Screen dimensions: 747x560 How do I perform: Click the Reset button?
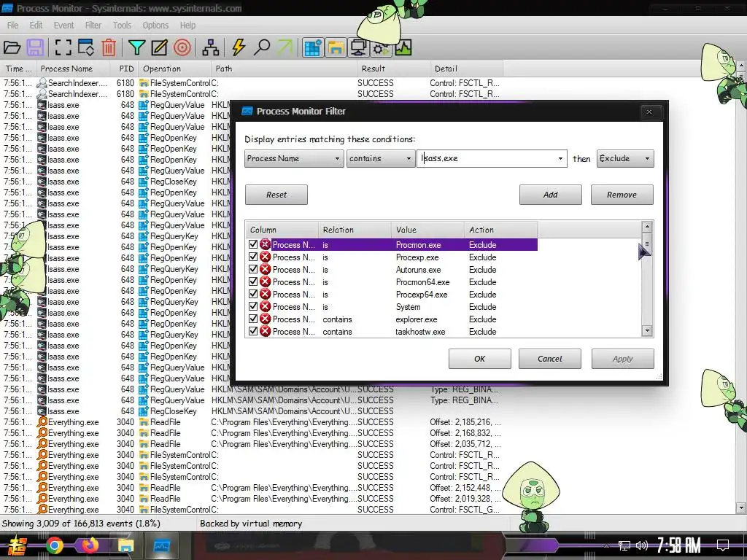276,195
